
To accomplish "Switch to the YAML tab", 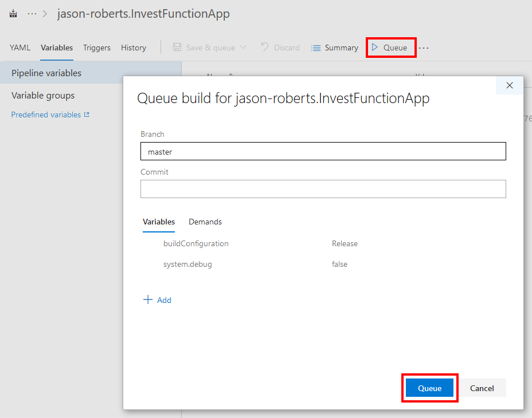I will click(x=20, y=48).
